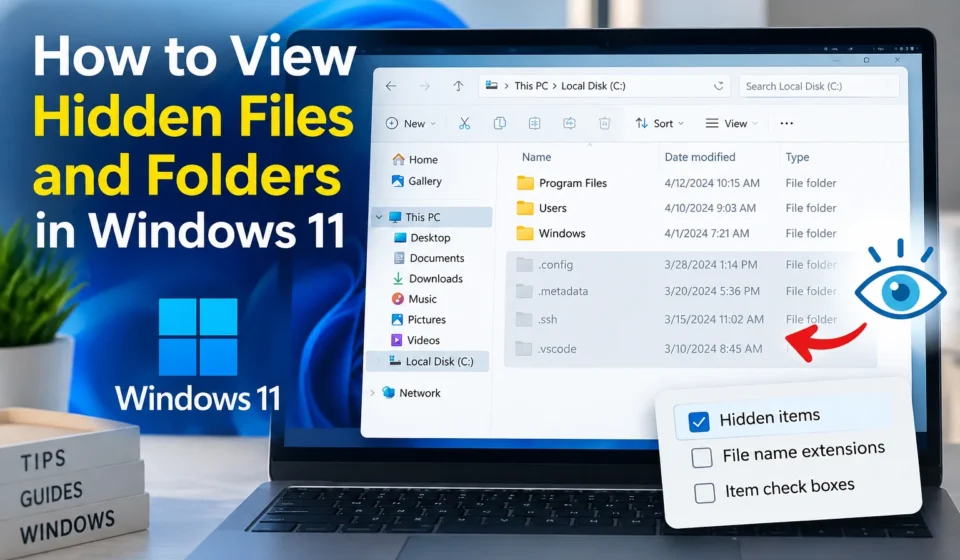Click the date 4/10/2024 9:03 AM
The image size is (960, 560).
[x=710, y=208]
